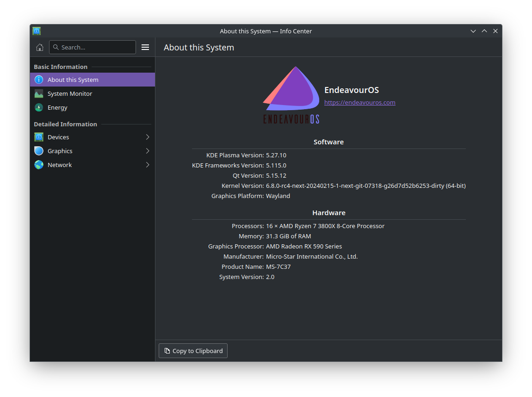Image resolution: width=532 pixels, height=397 pixels.
Task: Open System Monitor page
Action: coord(93,93)
